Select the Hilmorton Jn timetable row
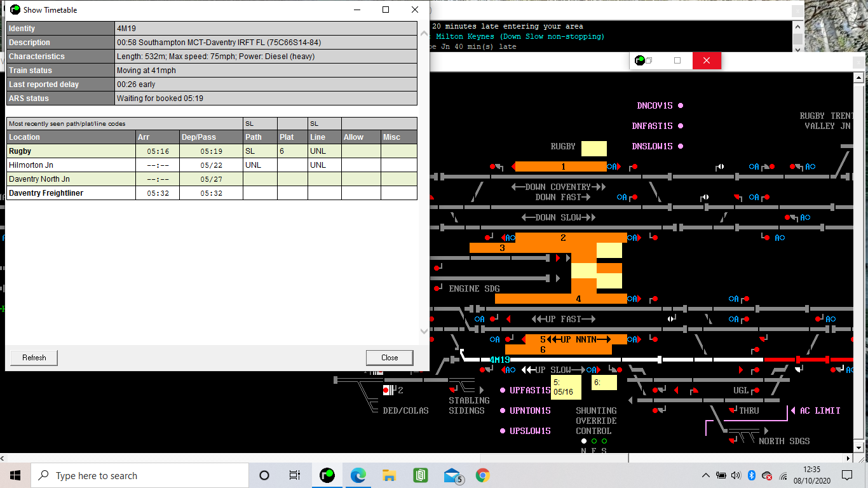The height and width of the screenshot is (488, 868). point(212,165)
